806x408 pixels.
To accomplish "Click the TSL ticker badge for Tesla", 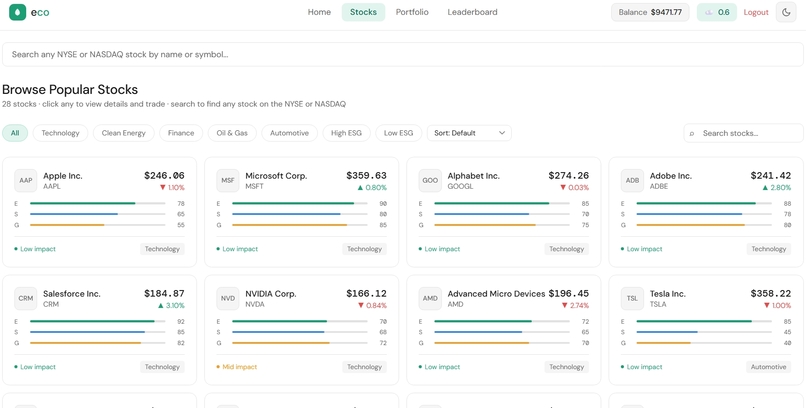I will (x=632, y=299).
